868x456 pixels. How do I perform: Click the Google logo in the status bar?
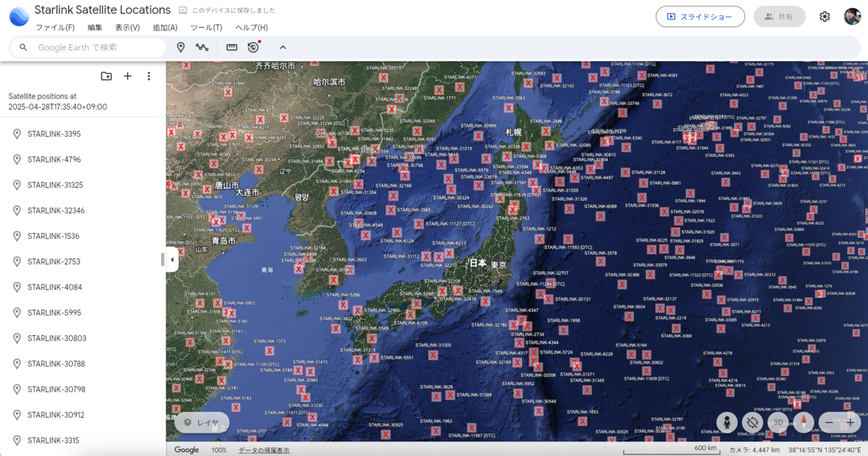187,449
